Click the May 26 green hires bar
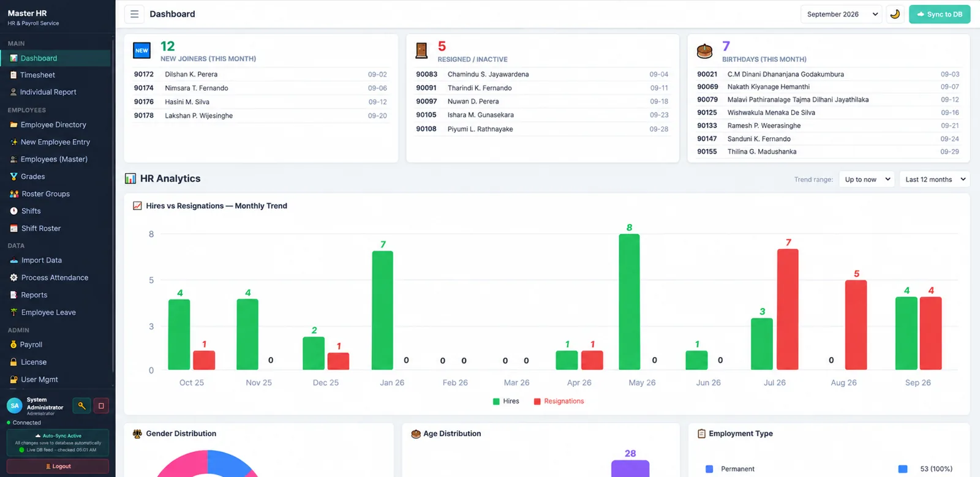Image resolution: width=980 pixels, height=477 pixels. (629, 302)
